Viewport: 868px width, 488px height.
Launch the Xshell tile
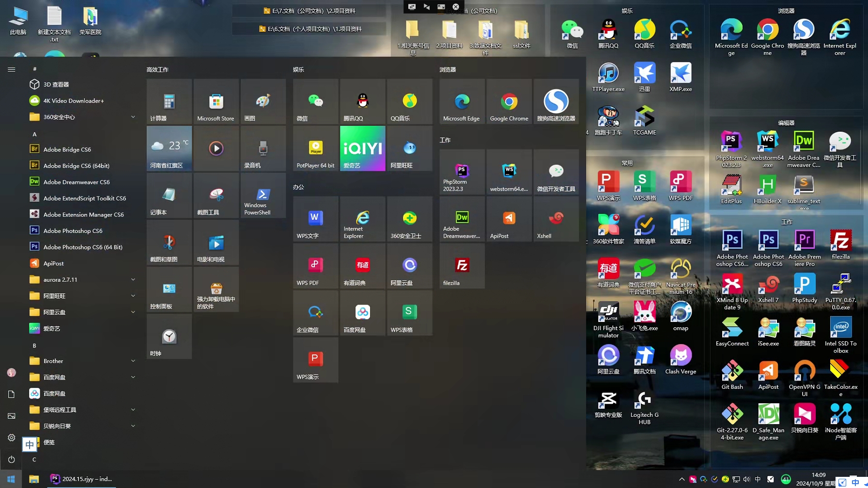tap(556, 219)
